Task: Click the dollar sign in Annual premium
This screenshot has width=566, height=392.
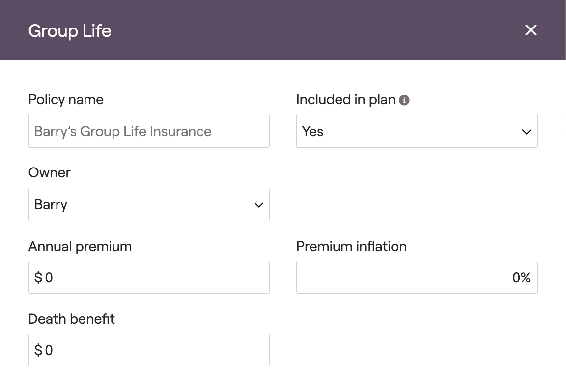Action: pos(38,278)
